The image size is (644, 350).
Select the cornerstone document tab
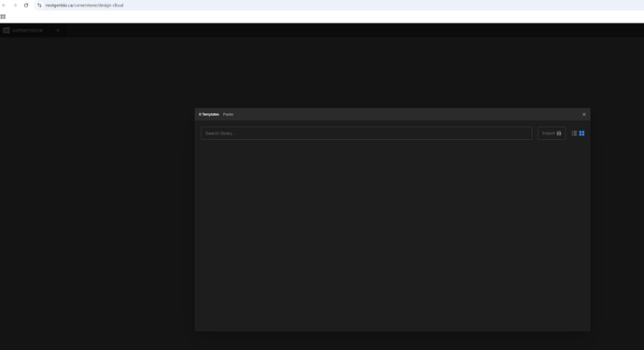click(23, 31)
